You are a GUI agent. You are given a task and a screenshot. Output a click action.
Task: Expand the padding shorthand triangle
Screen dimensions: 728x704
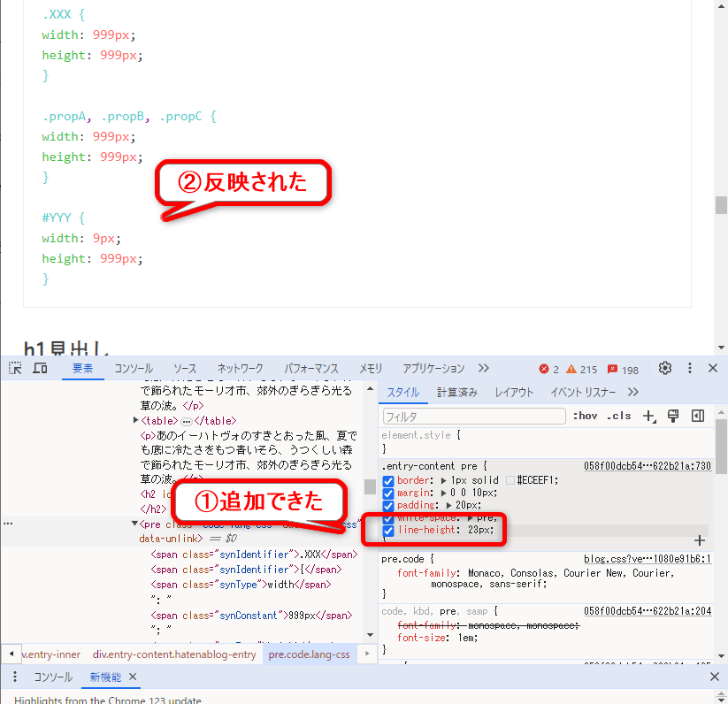click(449, 505)
